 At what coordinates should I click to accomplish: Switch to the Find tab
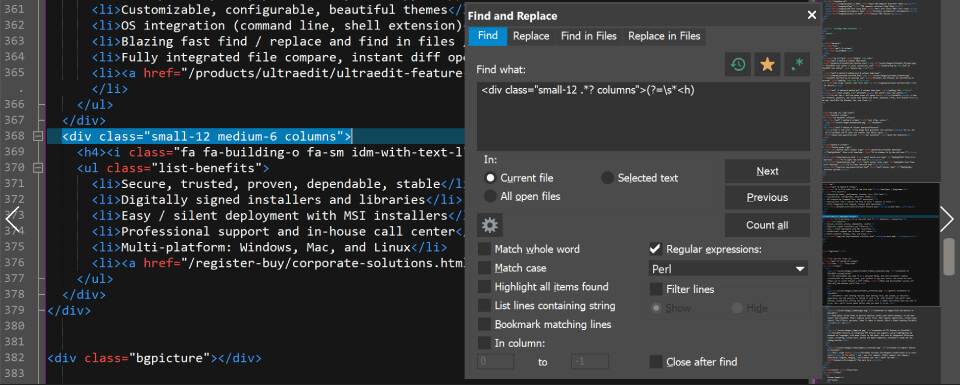(488, 36)
